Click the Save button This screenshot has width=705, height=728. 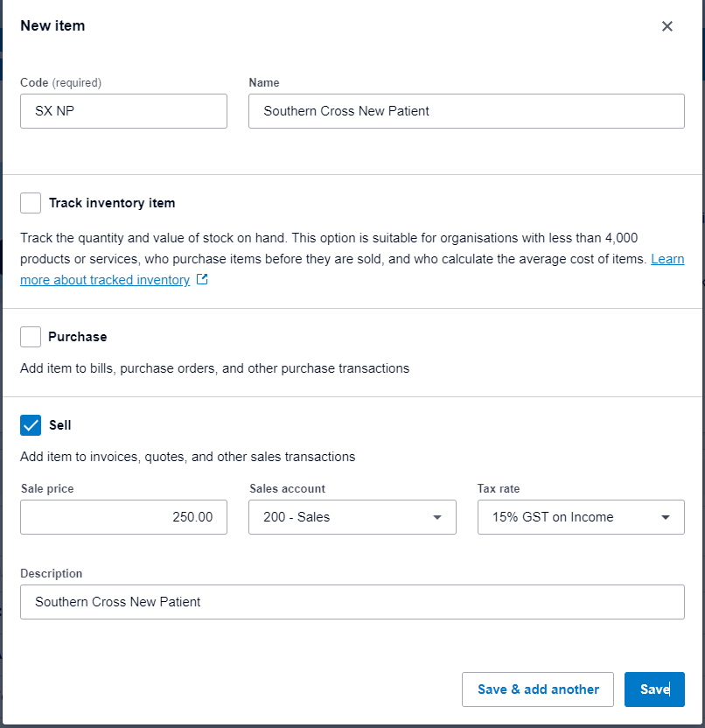pyautogui.click(x=654, y=689)
